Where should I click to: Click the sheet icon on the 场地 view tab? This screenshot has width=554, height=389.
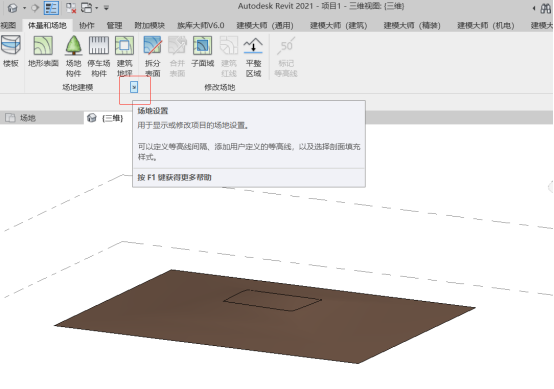coord(10,118)
